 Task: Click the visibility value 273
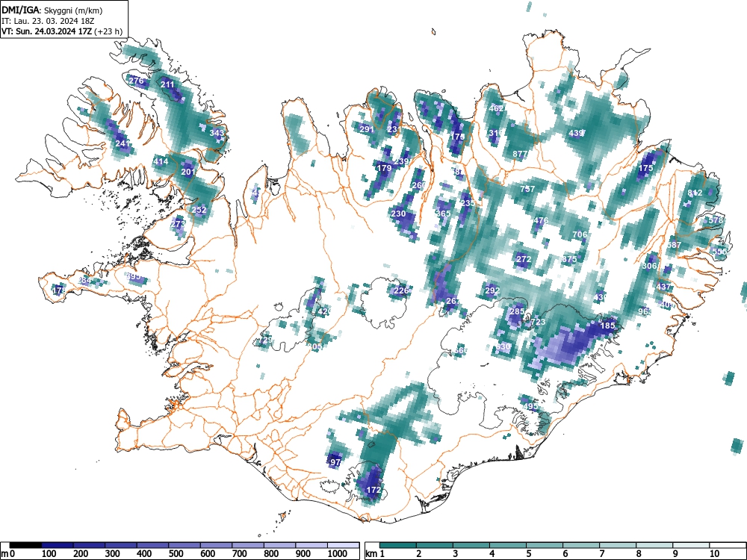[178, 223]
